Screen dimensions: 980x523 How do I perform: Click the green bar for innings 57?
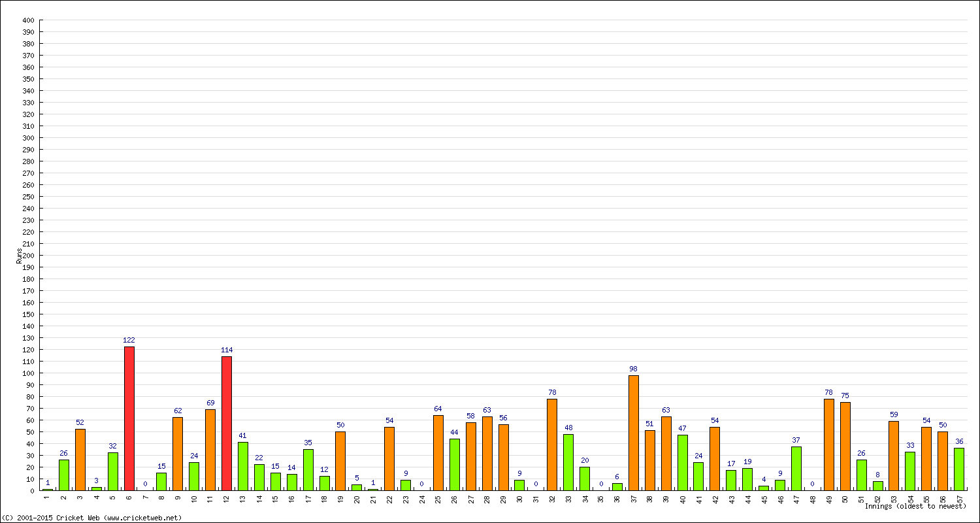(x=959, y=469)
